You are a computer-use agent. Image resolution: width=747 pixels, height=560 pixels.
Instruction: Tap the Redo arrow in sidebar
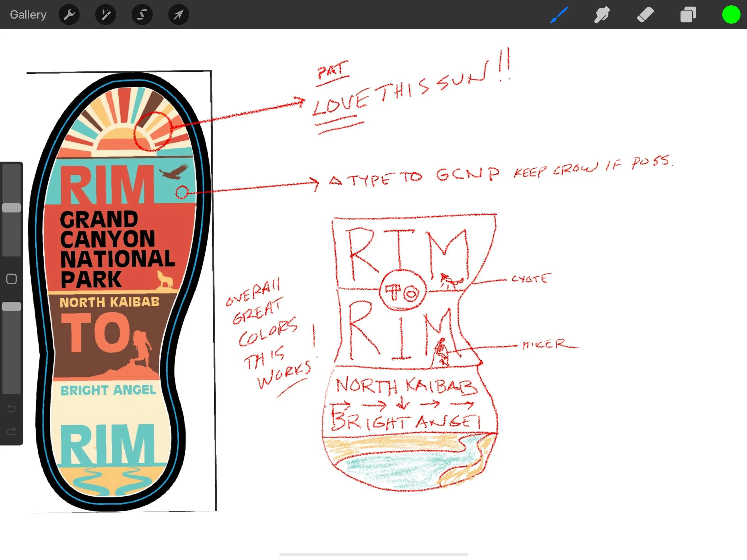pyautogui.click(x=11, y=431)
